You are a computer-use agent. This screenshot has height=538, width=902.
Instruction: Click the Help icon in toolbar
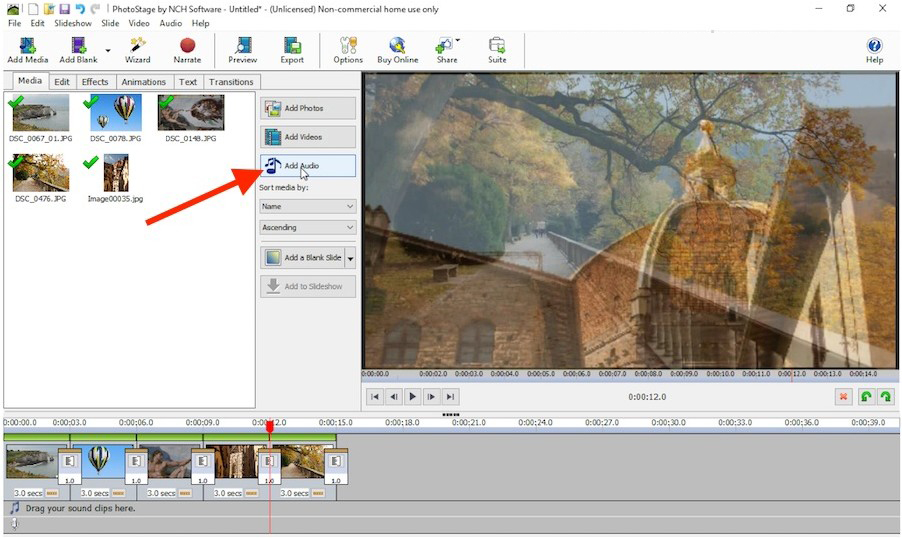(x=874, y=50)
